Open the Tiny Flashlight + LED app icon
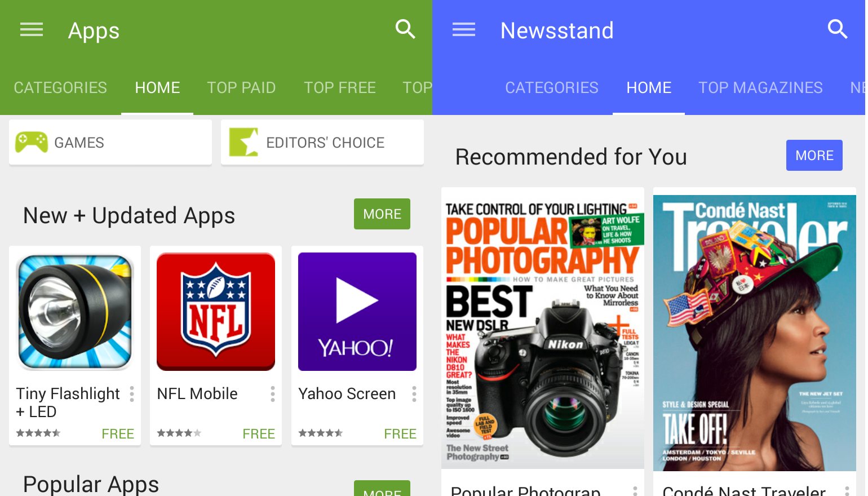This screenshot has width=868, height=496. tap(75, 312)
